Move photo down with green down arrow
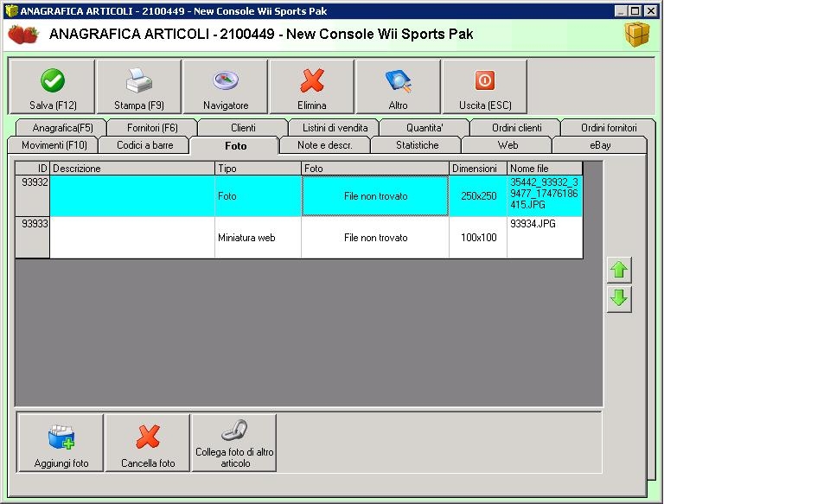This screenshot has width=830, height=504. (619, 299)
